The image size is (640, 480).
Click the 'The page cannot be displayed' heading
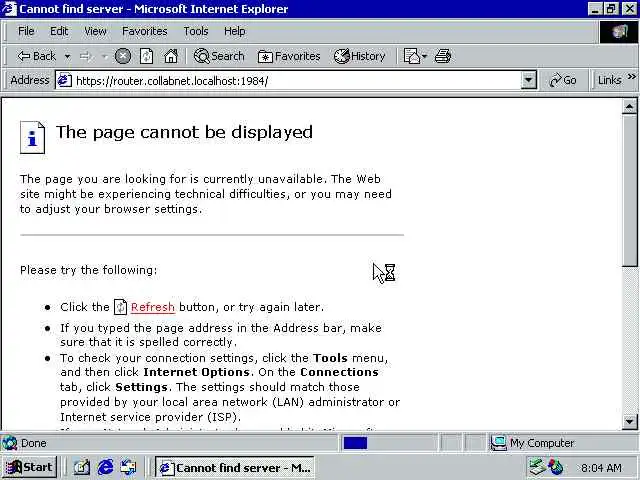point(184,133)
